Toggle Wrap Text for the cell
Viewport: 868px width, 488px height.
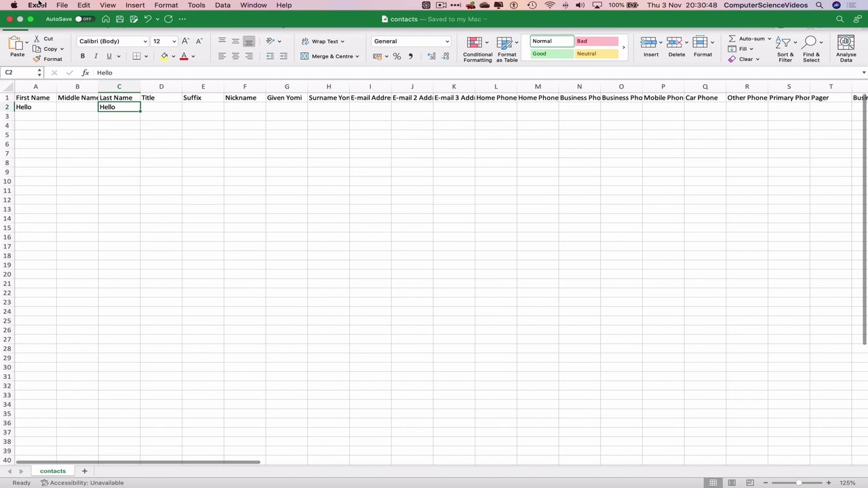point(322,41)
